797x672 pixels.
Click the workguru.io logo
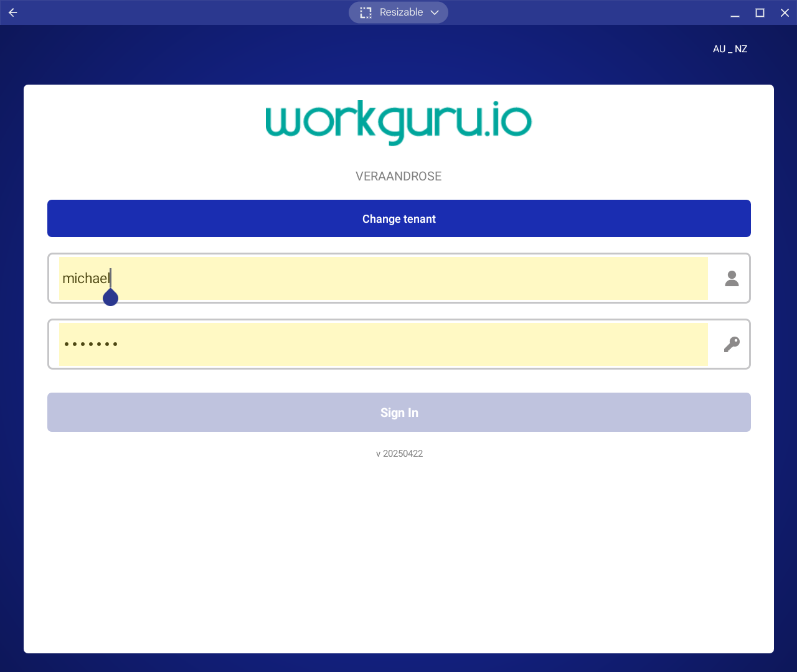[398, 122]
